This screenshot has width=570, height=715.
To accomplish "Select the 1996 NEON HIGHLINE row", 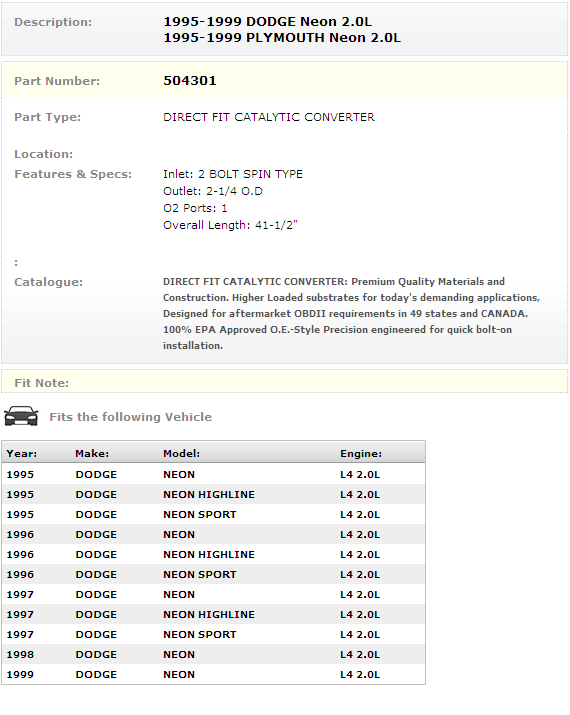I will click(x=213, y=554).
